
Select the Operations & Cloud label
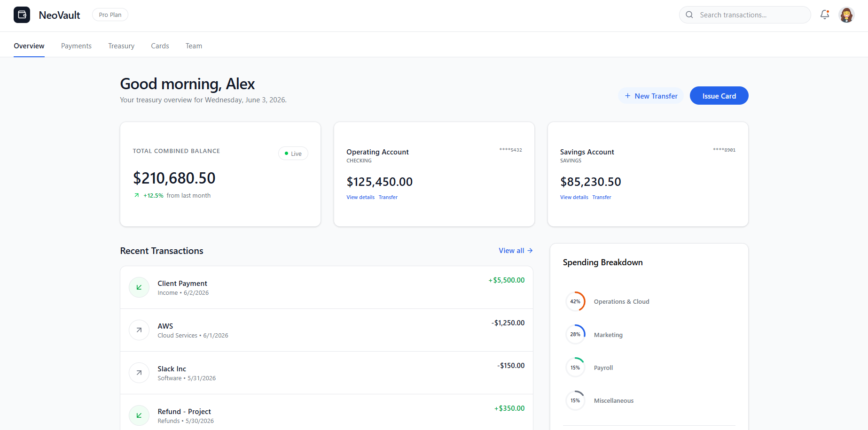pyautogui.click(x=622, y=302)
